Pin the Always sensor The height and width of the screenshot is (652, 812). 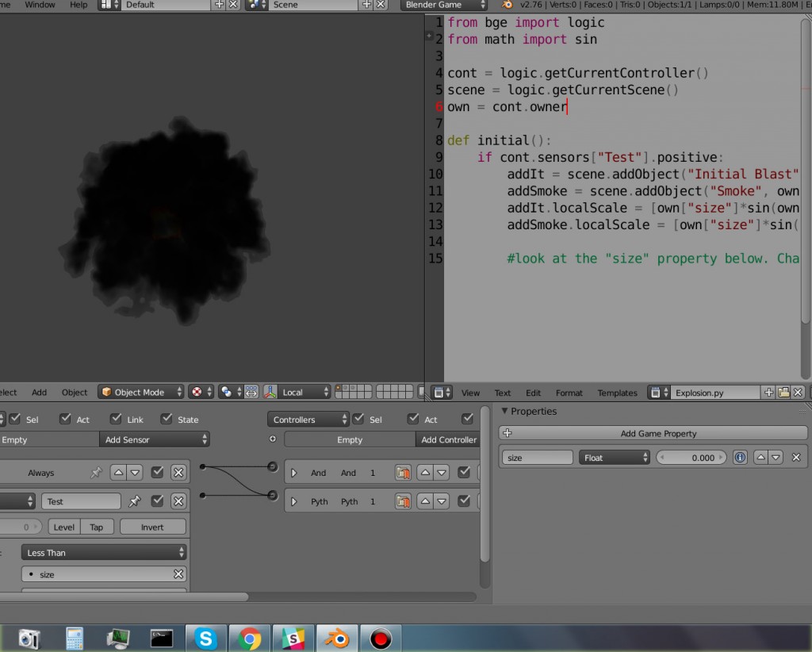point(95,472)
